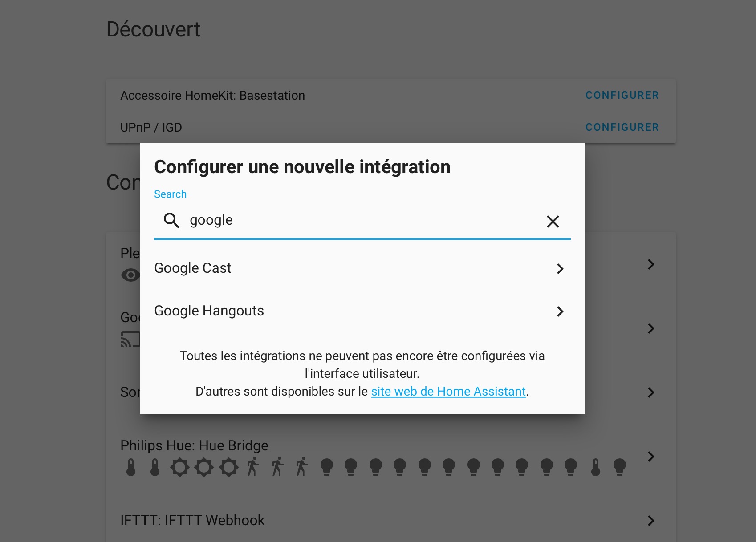Click the first walking motion sensor icon
Screen dimensions: 756x542
(x=253, y=467)
